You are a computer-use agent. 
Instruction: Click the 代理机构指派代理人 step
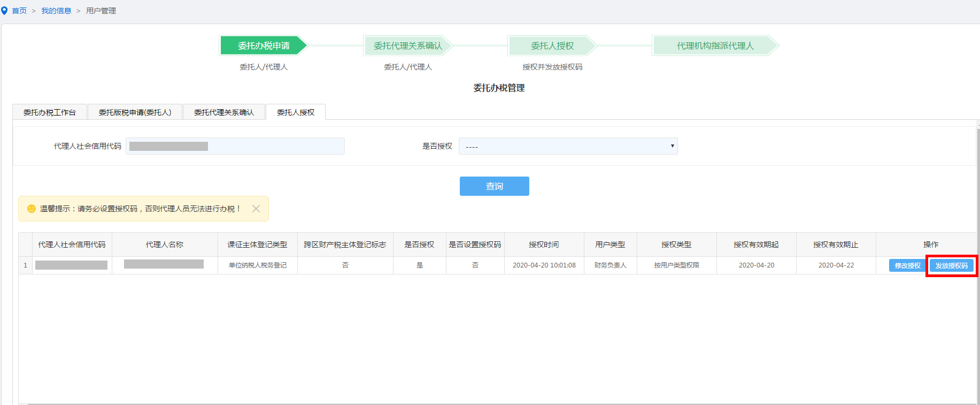[x=715, y=46]
